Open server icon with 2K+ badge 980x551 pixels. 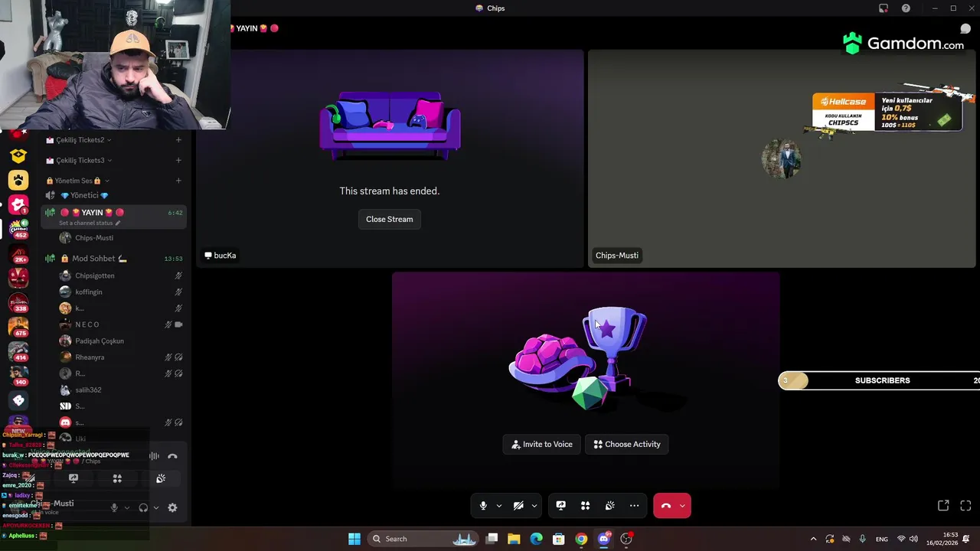[x=18, y=253]
